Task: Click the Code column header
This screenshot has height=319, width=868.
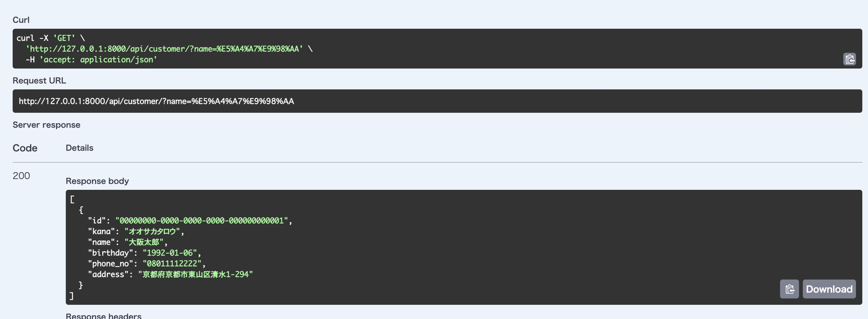Action: (x=25, y=148)
